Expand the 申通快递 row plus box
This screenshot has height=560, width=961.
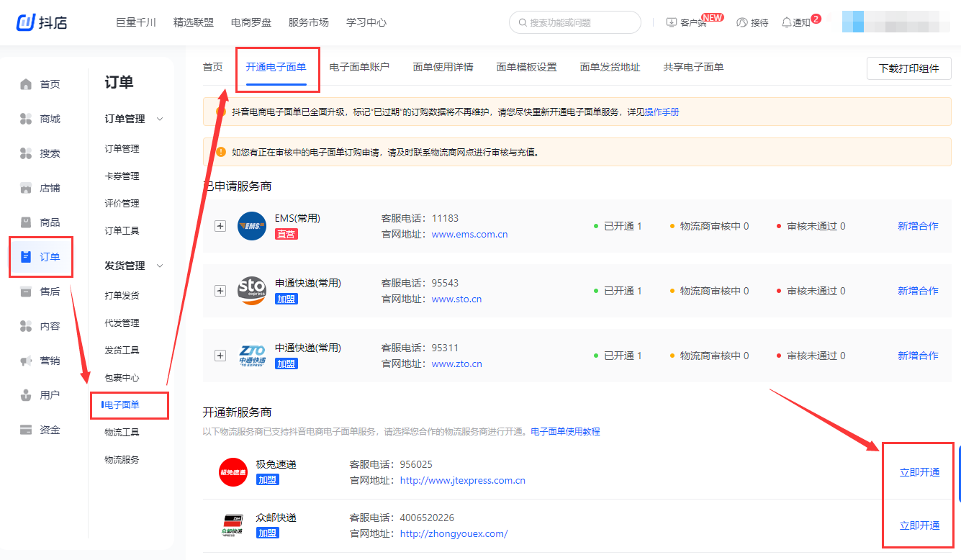click(x=220, y=291)
